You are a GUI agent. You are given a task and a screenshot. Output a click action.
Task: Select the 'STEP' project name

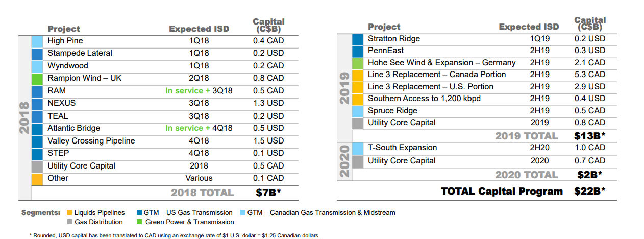pos(58,153)
